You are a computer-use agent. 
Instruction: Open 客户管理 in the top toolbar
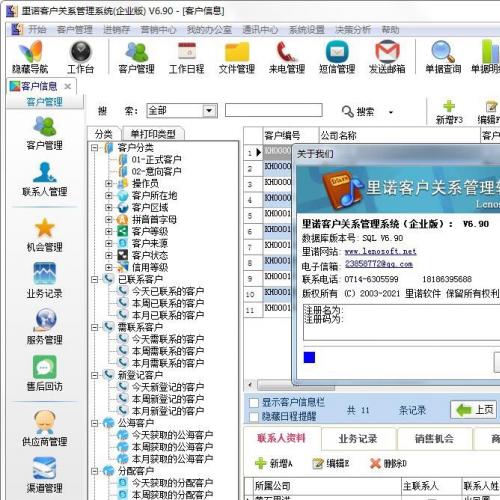coord(136,52)
